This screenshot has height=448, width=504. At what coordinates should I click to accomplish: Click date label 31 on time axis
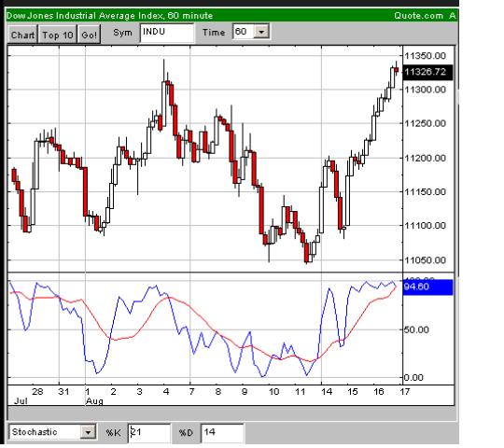pyautogui.click(x=63, y=392)
